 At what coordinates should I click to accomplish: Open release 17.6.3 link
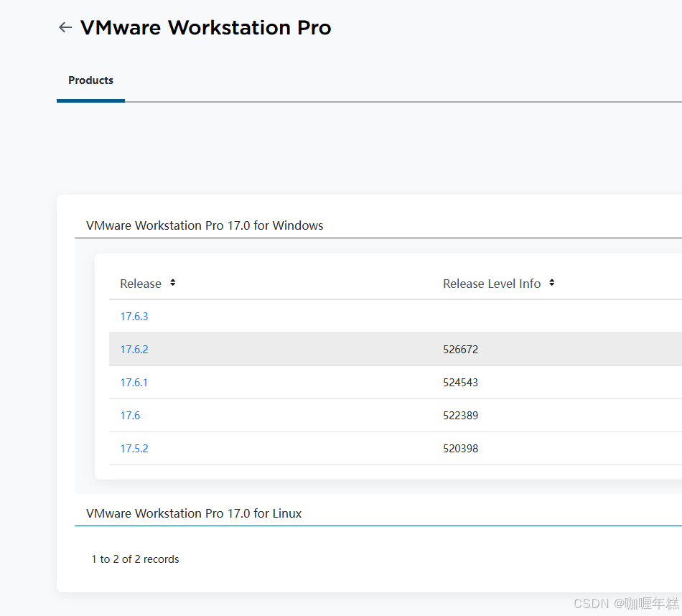[134, 317]
